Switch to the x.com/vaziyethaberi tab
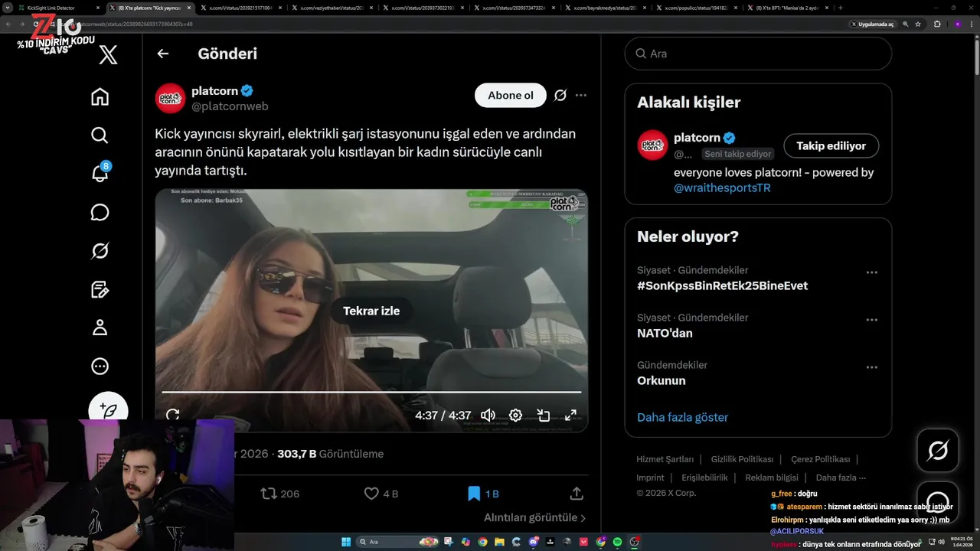This screenshot has width=980, height=551. click(x=332, y=8)
